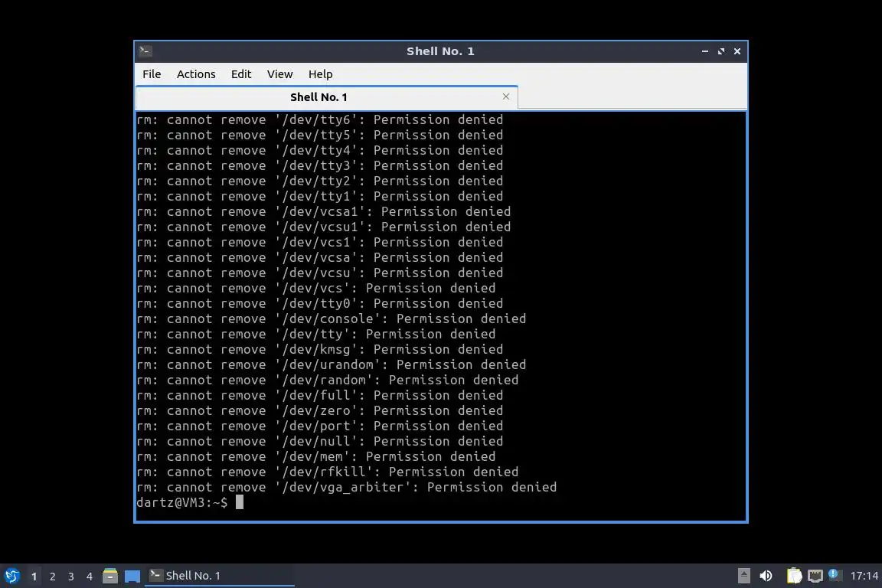Click the '/dev/null' error line
Screen dimensions: 882x588
click(x=319, y=441)
